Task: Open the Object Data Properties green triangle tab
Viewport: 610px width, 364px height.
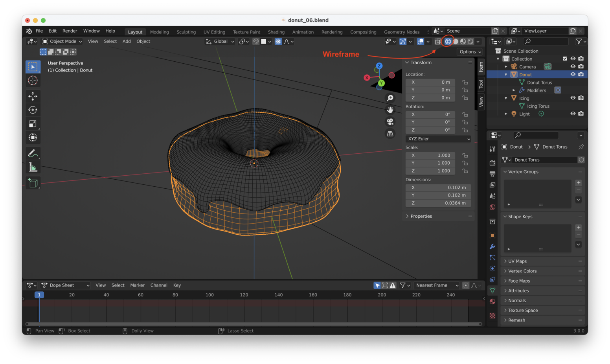Action: click(x=492, y=290)
